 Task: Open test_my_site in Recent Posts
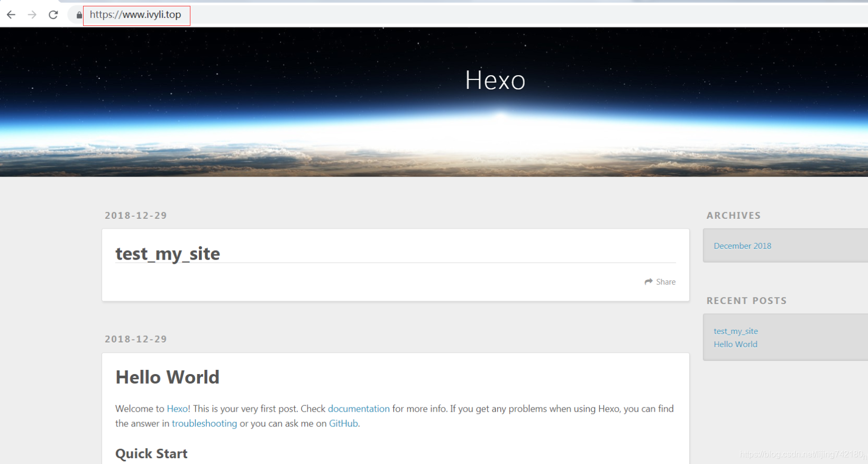click(x=736, y=331)
